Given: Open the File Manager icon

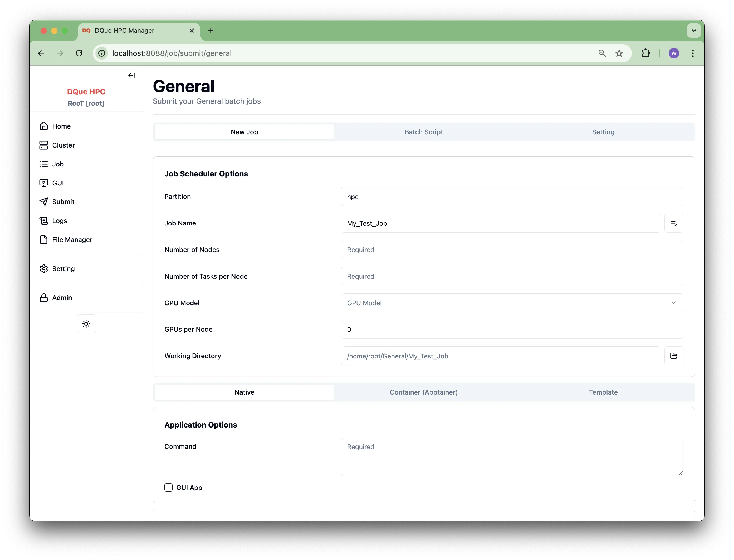Looking at the screenshot, I should point(44,239).
